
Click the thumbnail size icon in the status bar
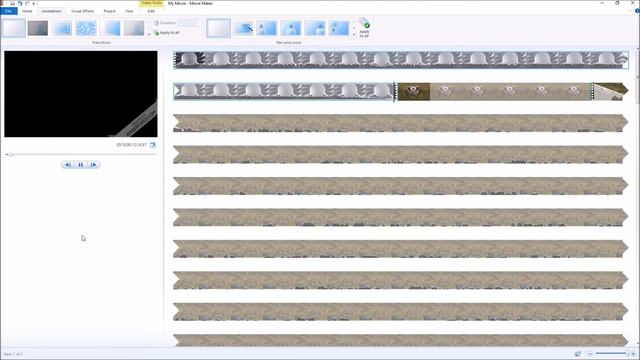point(578,354)
